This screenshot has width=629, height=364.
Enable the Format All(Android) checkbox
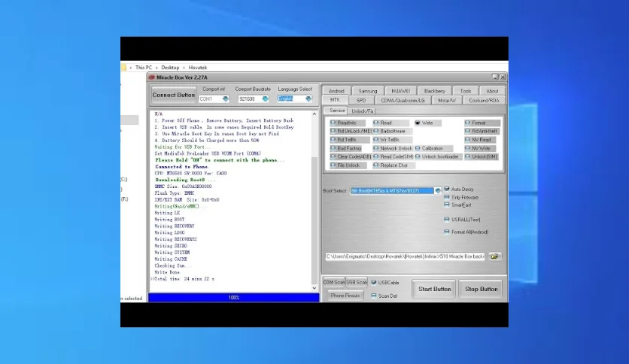[446, 232]
